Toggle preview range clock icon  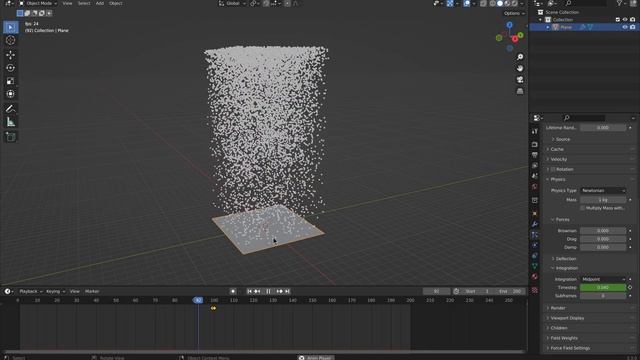pyautogui.click(x=456, y=291)
